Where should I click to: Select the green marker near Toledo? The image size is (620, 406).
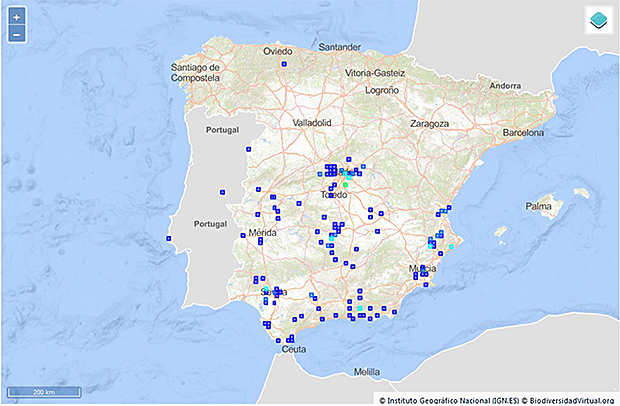click(x=344, y=185)
